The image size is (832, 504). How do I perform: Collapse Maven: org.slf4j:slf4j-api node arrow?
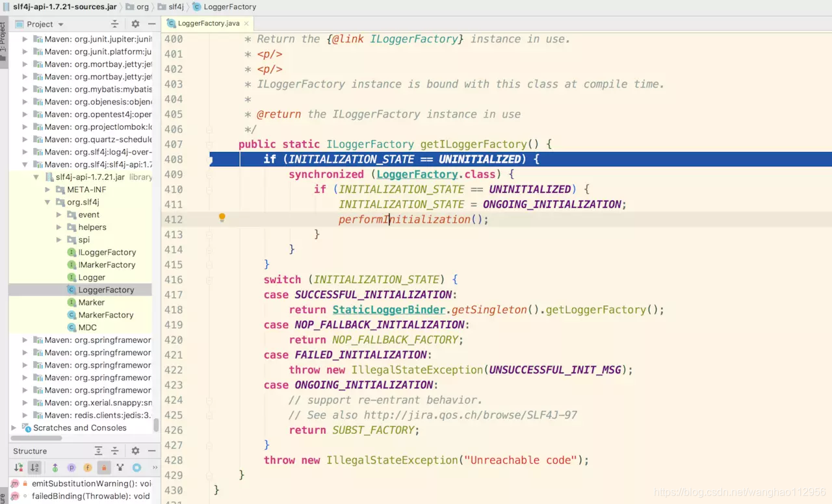[x=25, y=164]
